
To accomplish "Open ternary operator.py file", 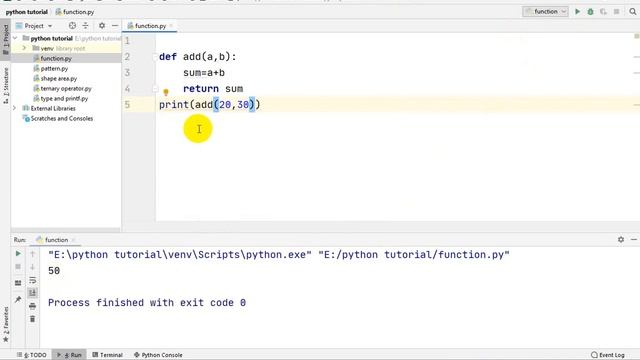I will pyautogui.click(x=66, y=89).
